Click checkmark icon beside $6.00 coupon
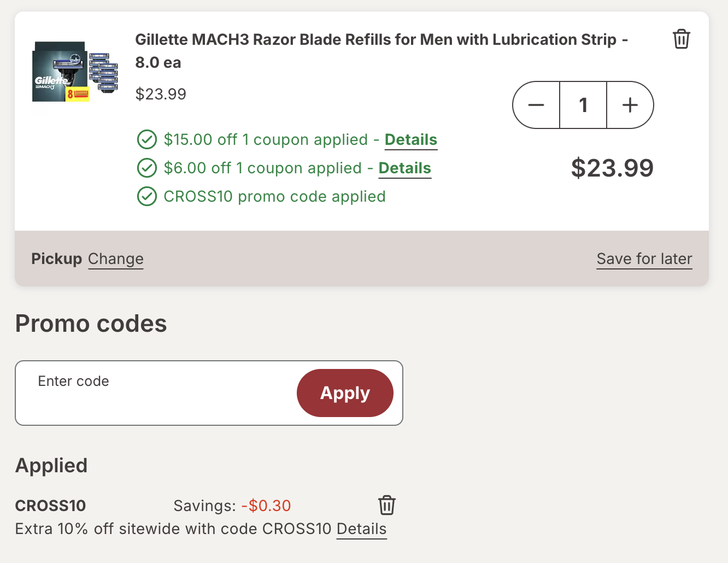728x563 pixels. tap(146, 168)
